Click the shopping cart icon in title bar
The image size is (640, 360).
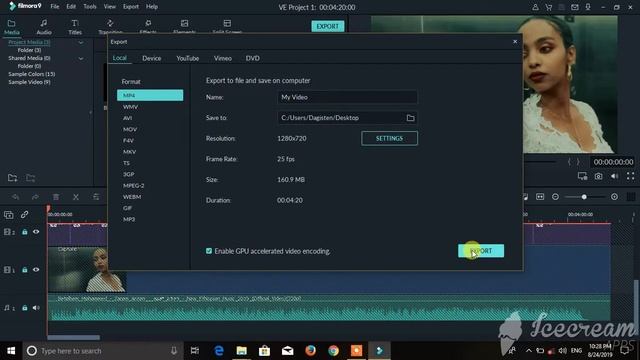549,7
